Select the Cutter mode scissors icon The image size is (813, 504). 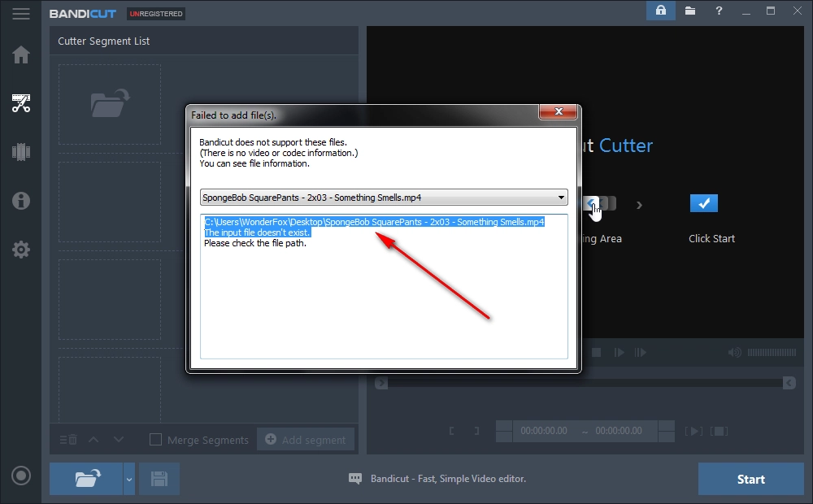pyautogui.click(x=21, y=103)
